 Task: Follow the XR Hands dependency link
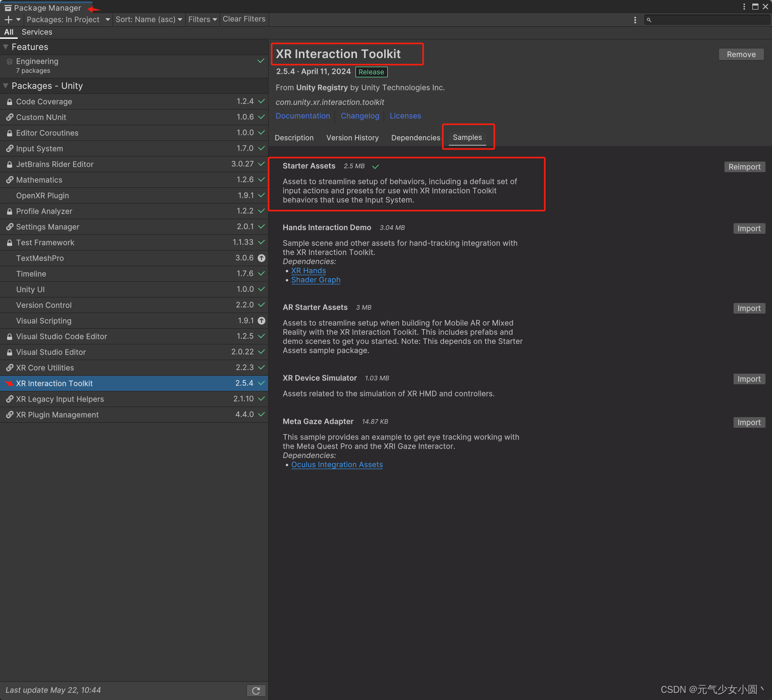pos(308,271)
